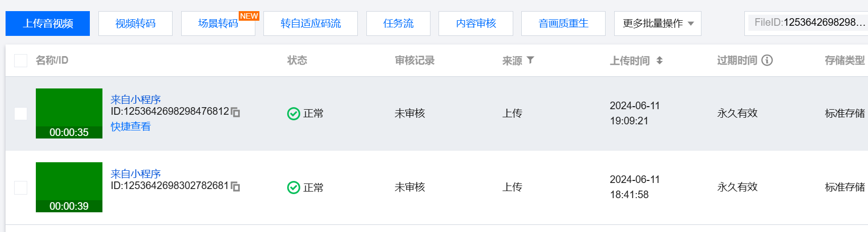Open 场景转码 with the NEW badge
This screenshot has width=868, height=232.
pos(218,24)
